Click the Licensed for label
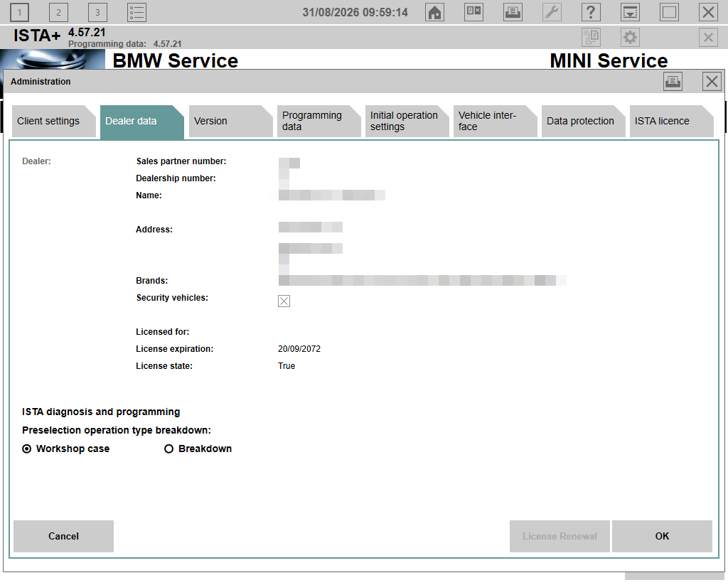Screen dimensions: 728x585 (x=163, y=332)
